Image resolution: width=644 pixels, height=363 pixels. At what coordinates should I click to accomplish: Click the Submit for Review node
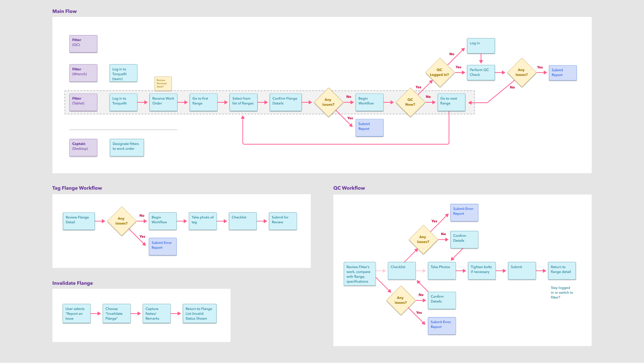pyautogui.click(x=283, y=221)
